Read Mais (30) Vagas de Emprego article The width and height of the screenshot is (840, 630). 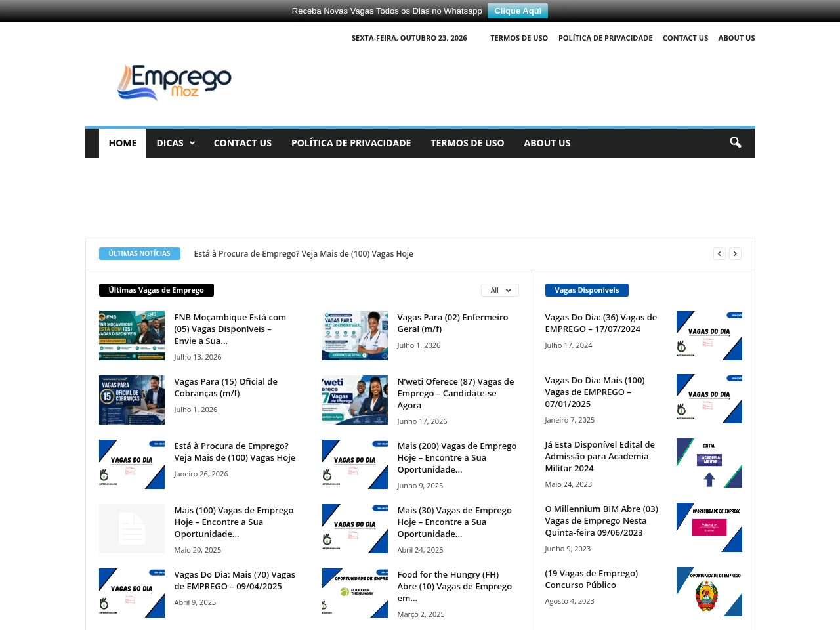pos(454,522)
